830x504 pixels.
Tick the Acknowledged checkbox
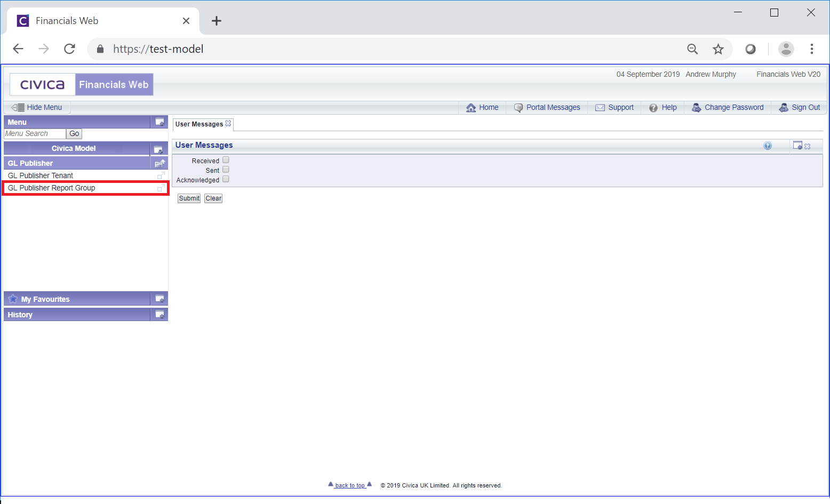click(226, 179)
